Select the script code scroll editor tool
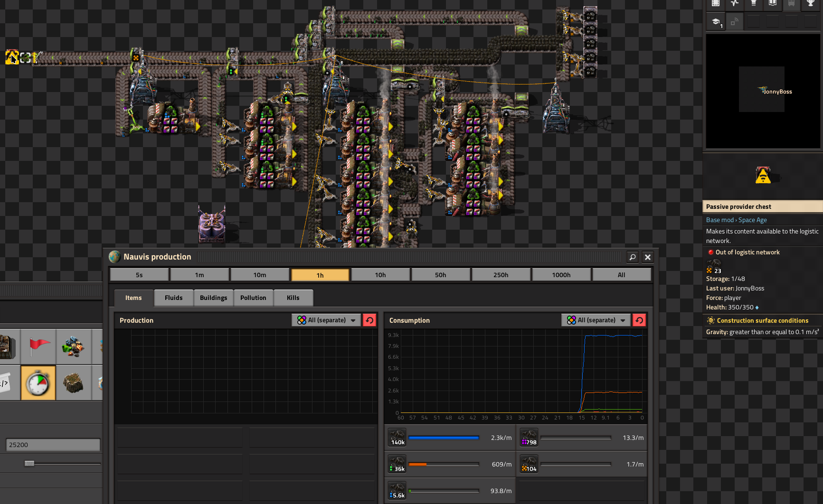 tap(9, 383)
